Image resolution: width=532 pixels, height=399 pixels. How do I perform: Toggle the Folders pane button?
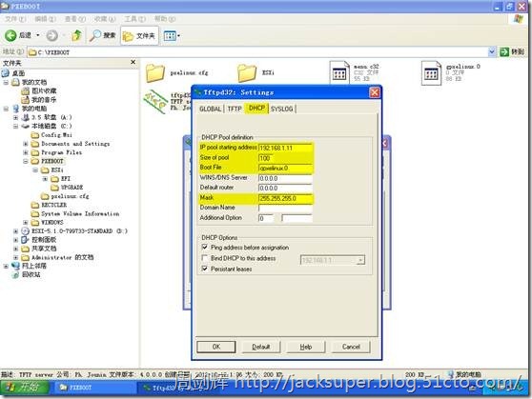139,35
